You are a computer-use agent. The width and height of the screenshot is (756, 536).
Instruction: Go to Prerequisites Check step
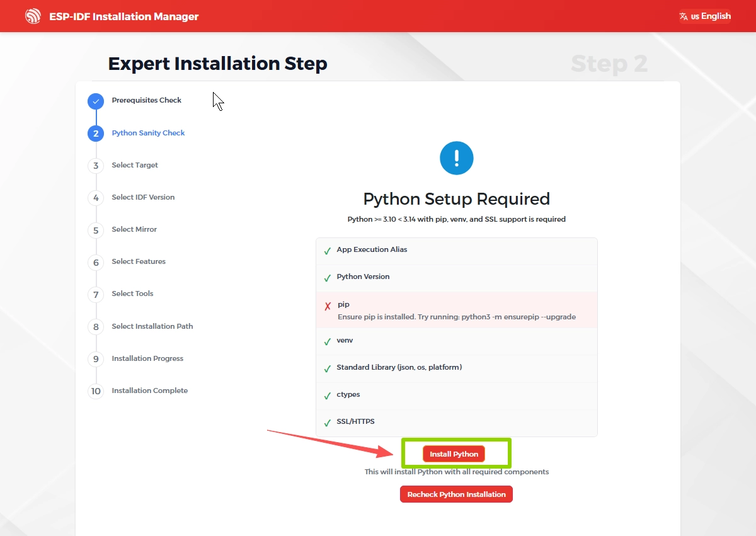(x=146, y=100)
